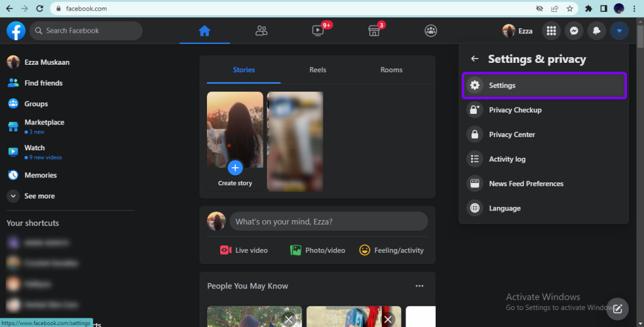Image resolution: width=644 pixels, height=327 pixels.
Task: Open the Marketplace icon with 3 badge
Action: (374, 30)
